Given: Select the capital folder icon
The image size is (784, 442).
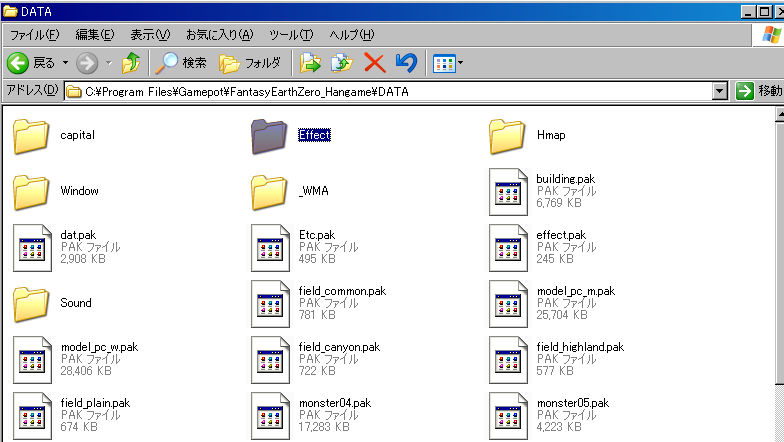Looking at the screenshot, I should pos(31,136).
